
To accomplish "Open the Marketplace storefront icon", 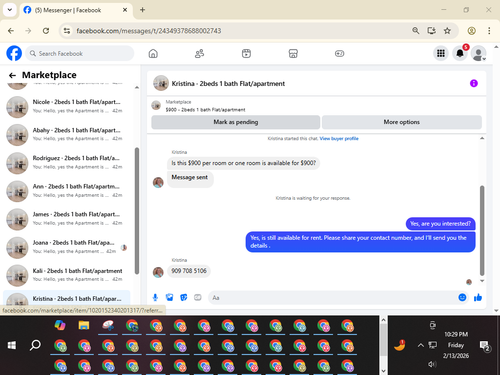I will [x=293, y=53].
